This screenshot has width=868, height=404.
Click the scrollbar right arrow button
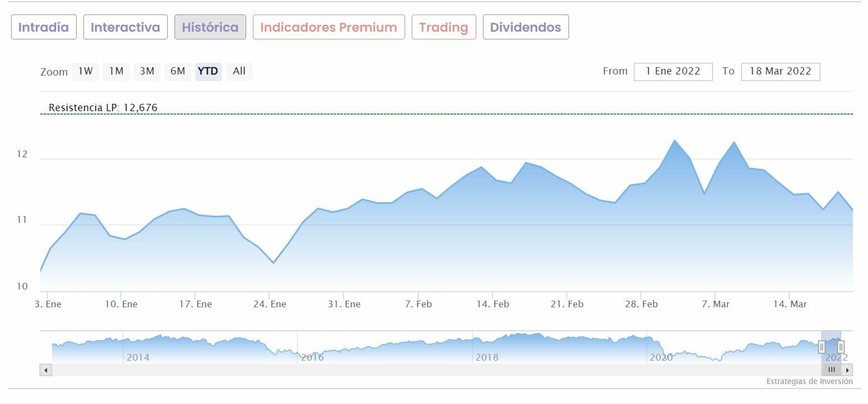[x=847, y=370]
